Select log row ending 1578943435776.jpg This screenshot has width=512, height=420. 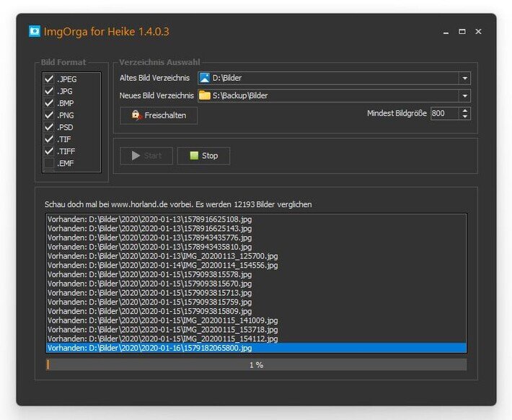[x=256, y=237]
